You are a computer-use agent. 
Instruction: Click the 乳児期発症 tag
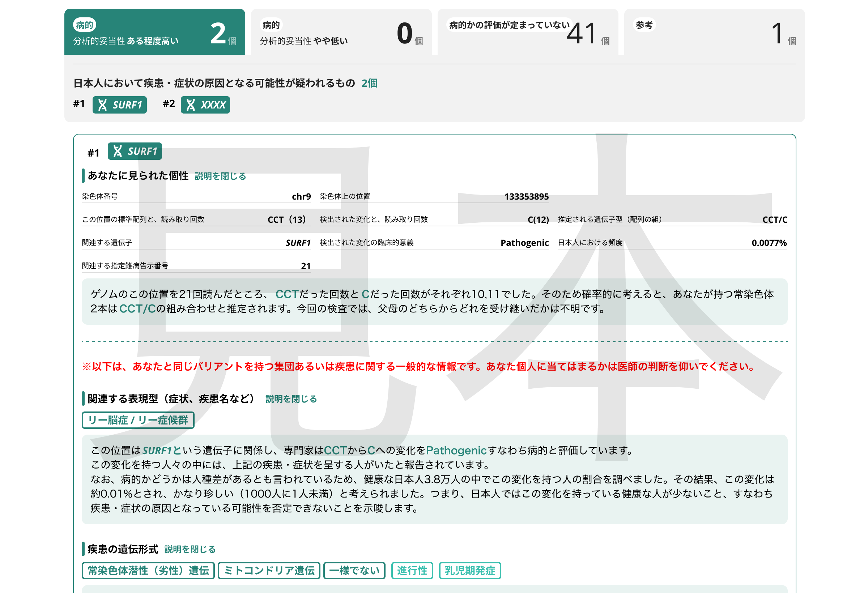(x=469, y=570)
